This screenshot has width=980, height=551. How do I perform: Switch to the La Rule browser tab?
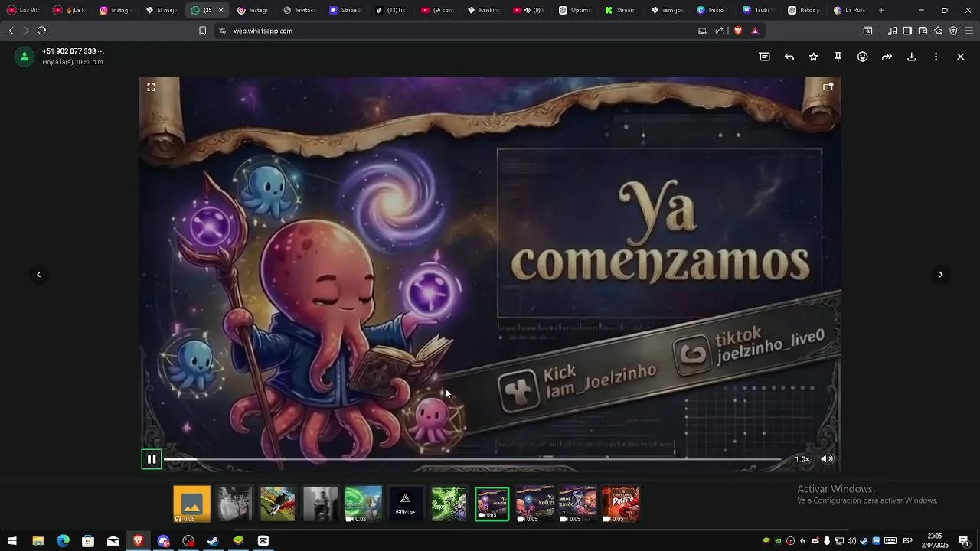(851, 10)
